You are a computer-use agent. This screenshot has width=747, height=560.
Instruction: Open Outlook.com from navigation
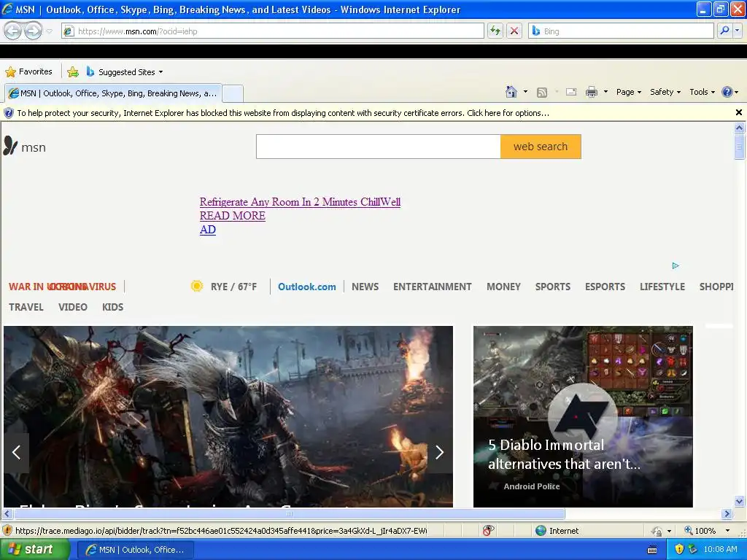307,287
